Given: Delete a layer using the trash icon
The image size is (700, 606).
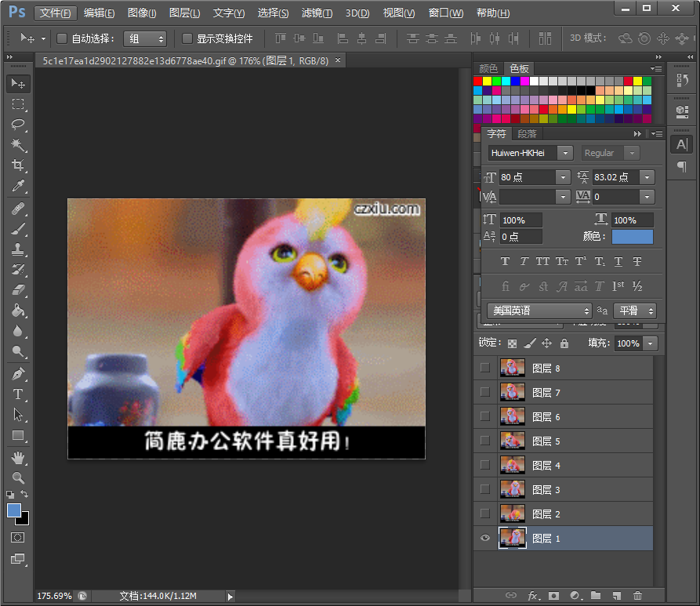Looking at the screenshot, I should (637, 596).
